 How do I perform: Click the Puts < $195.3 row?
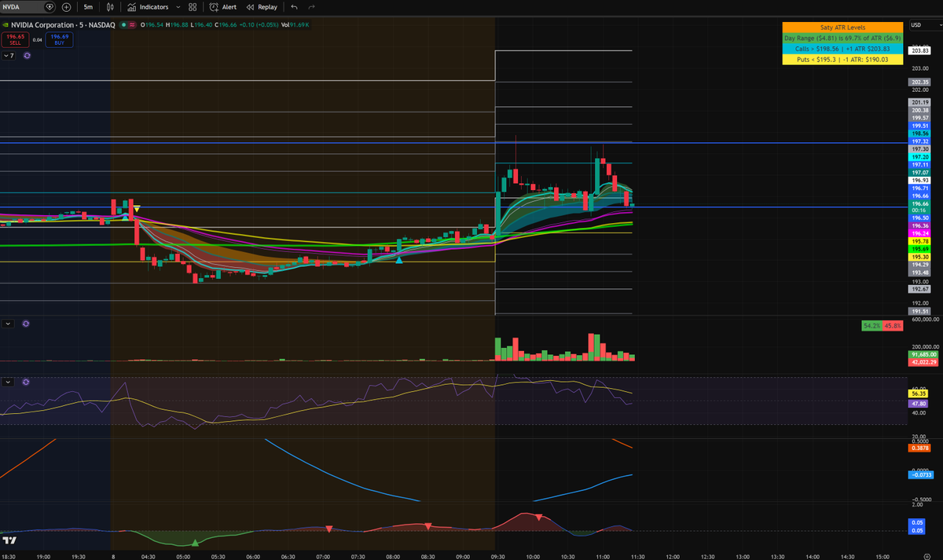coord(842,59)
